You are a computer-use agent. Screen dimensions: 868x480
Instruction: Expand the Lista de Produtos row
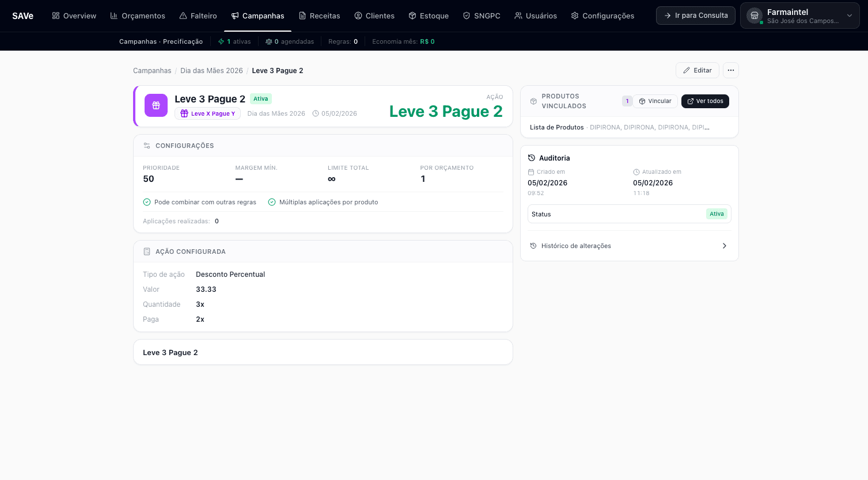pyautogui.click(x=629, y=127)
